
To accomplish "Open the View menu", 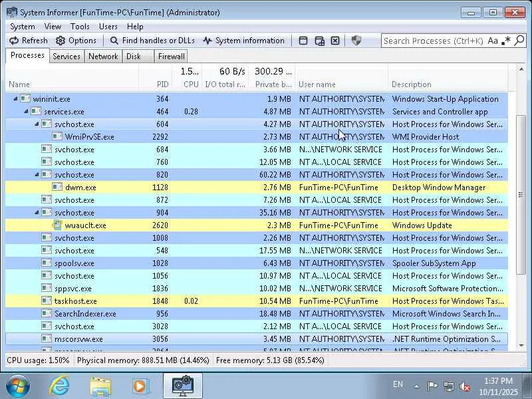I will [53, 27].
